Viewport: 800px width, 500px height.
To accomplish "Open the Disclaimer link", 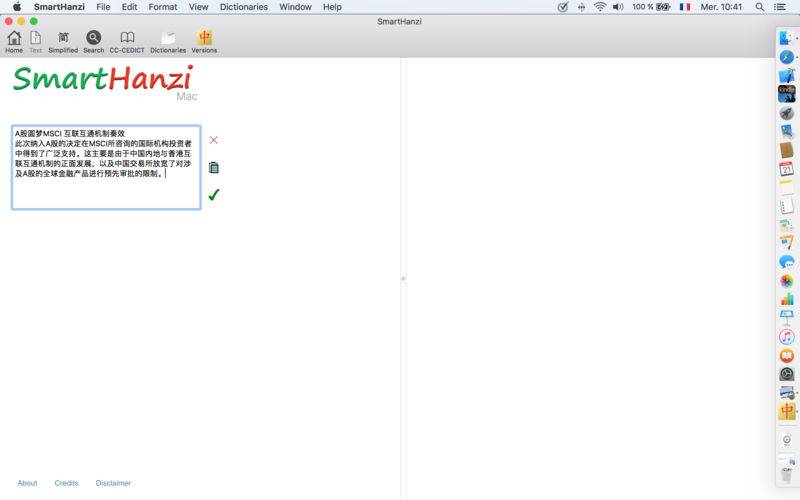I will (x=113, y=483).
